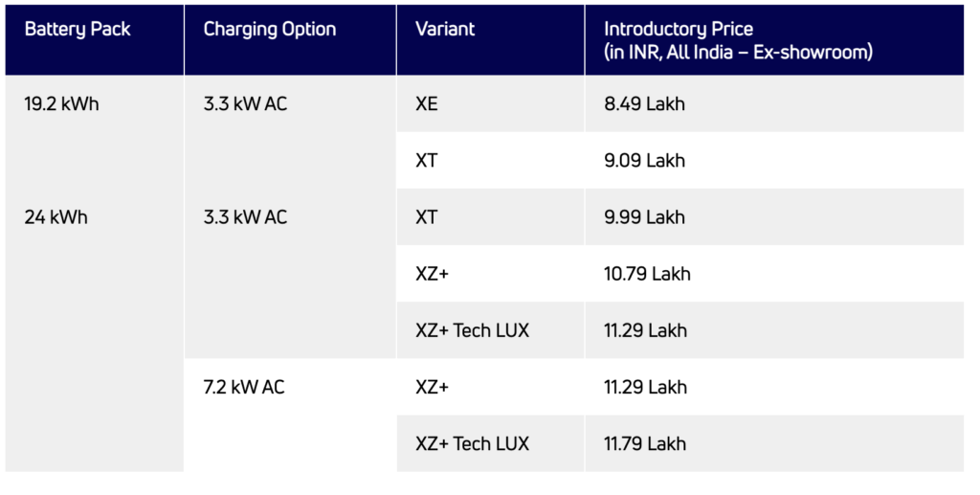
Task: Select the 24 kWh battery pack cell
Action: pos(56,217)
